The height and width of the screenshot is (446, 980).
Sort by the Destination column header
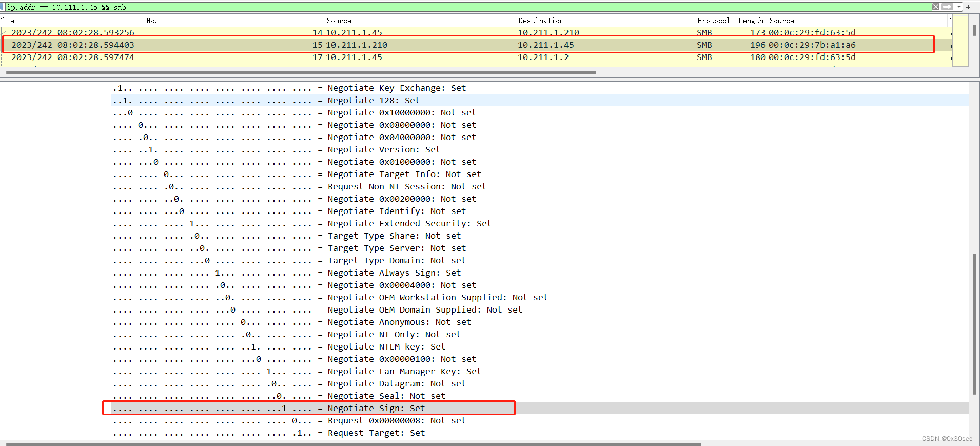coord(604,21)
